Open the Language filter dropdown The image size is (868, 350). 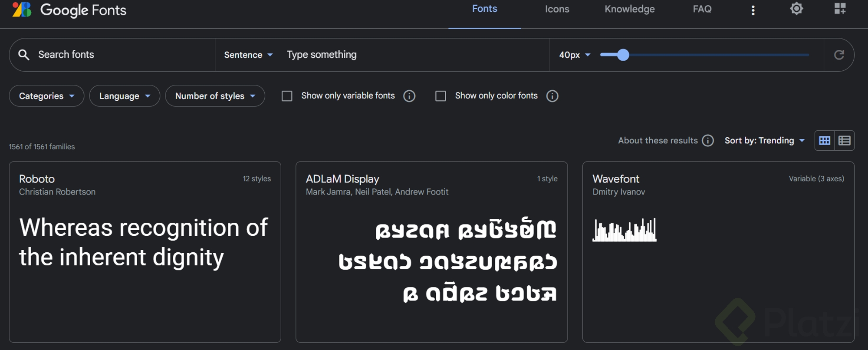point(125,96)
